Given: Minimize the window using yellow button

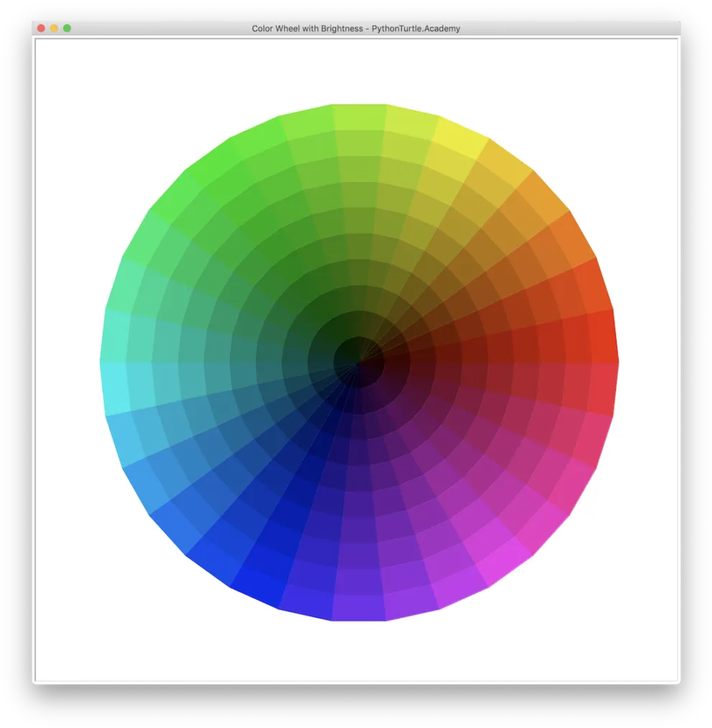Looking at the screenshot, I should [x=54, y=28].
